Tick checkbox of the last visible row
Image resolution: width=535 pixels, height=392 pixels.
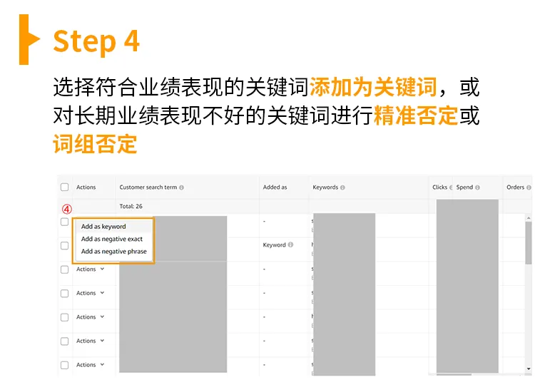64,365
